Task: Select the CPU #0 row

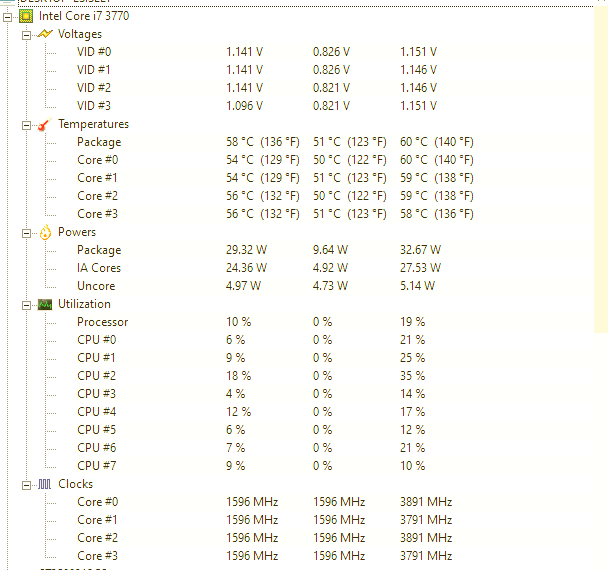Action: [97, 340]
